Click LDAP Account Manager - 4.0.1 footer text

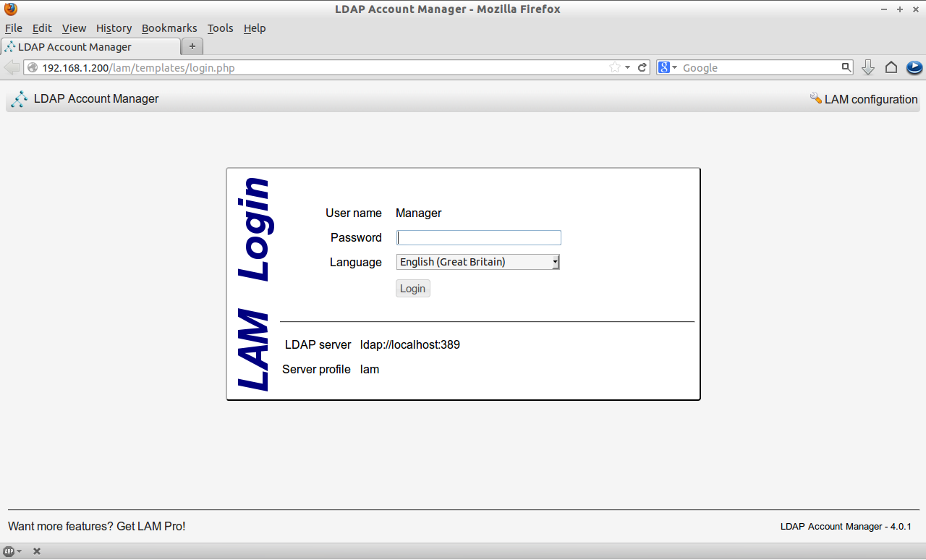pos(846,526)
